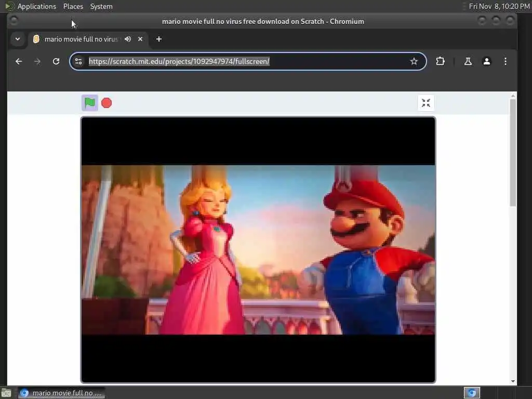Open Chromium three-dot menu
The width and height of the screenshot is (532, 399).
505,61
